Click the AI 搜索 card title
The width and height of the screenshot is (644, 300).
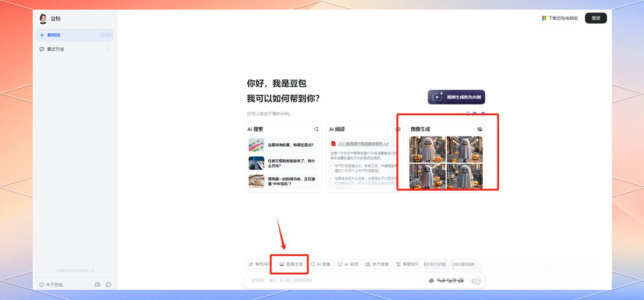[255, 129]
